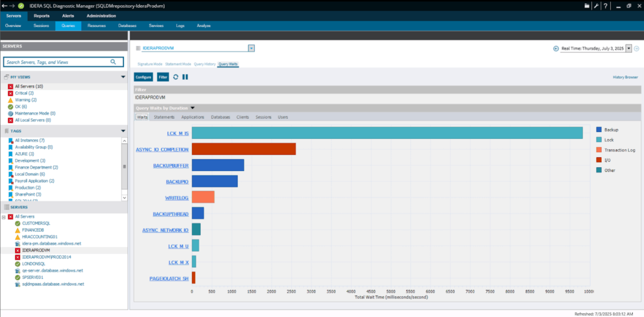Click the cloud icon beside idera-pm.database.windows.net

coord(17,243)
